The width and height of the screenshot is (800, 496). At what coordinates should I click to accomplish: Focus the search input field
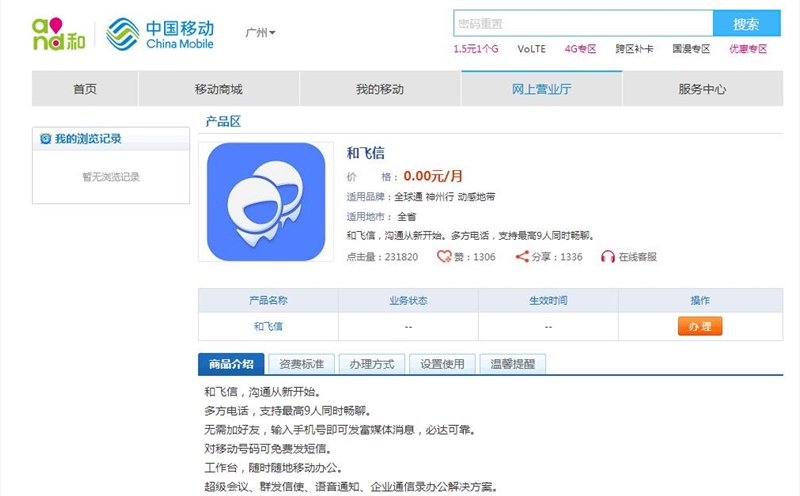(583, 23)
